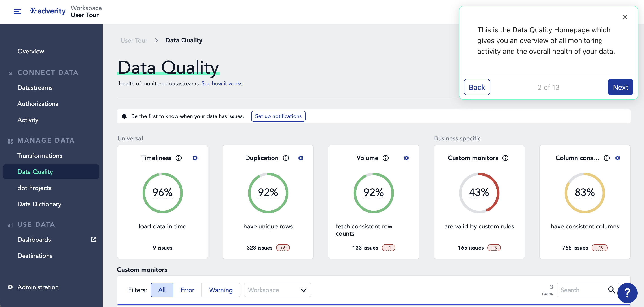Open Column consistency settings gear

click(618, 158)
